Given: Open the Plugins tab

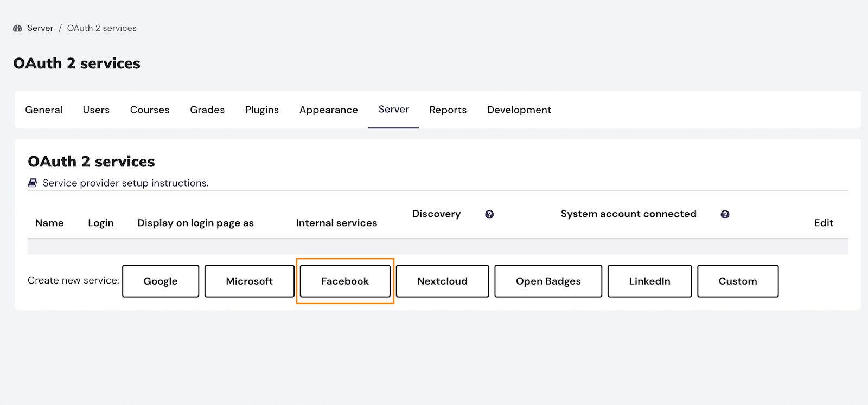Looking at the screenshot, I should (x=262, y=110).
